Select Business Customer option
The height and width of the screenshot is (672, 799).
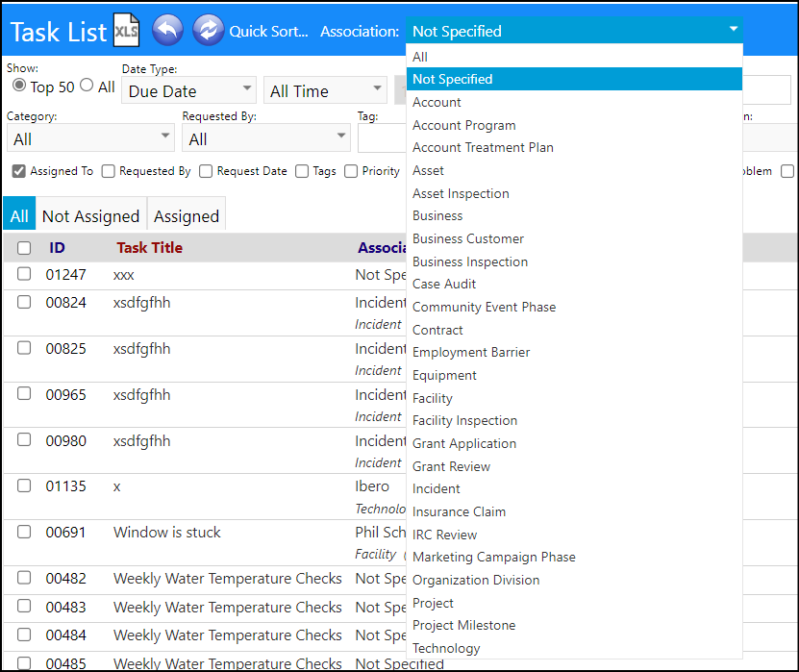point(574,238)
